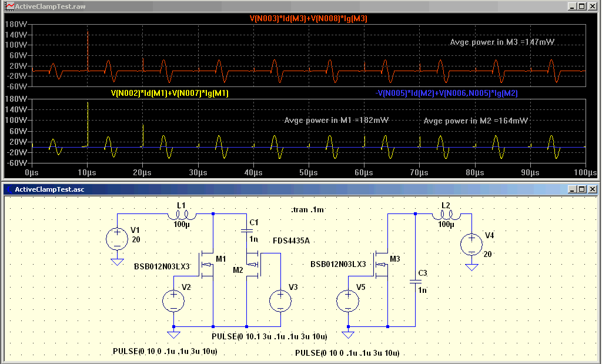Select voltage source V2 symbol
This screenshot has width=602, height=364.
(x=173, y=300)
